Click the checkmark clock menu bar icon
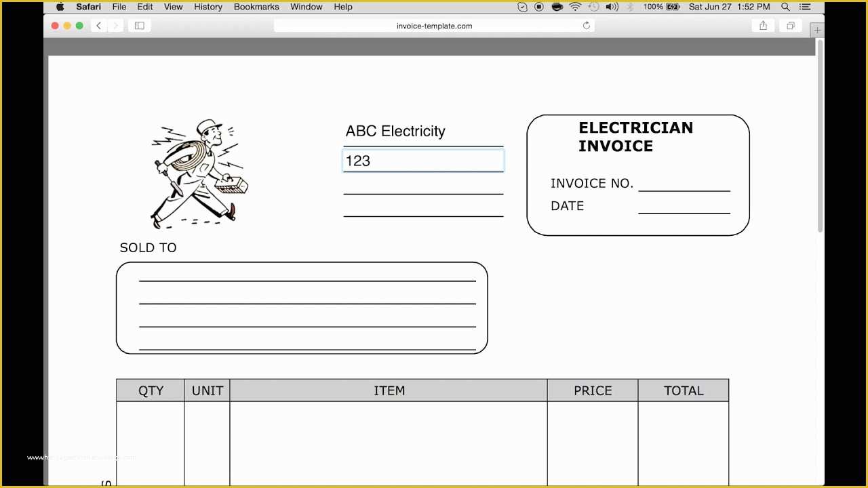The image size is (868, 488). (x=522, y=7)
